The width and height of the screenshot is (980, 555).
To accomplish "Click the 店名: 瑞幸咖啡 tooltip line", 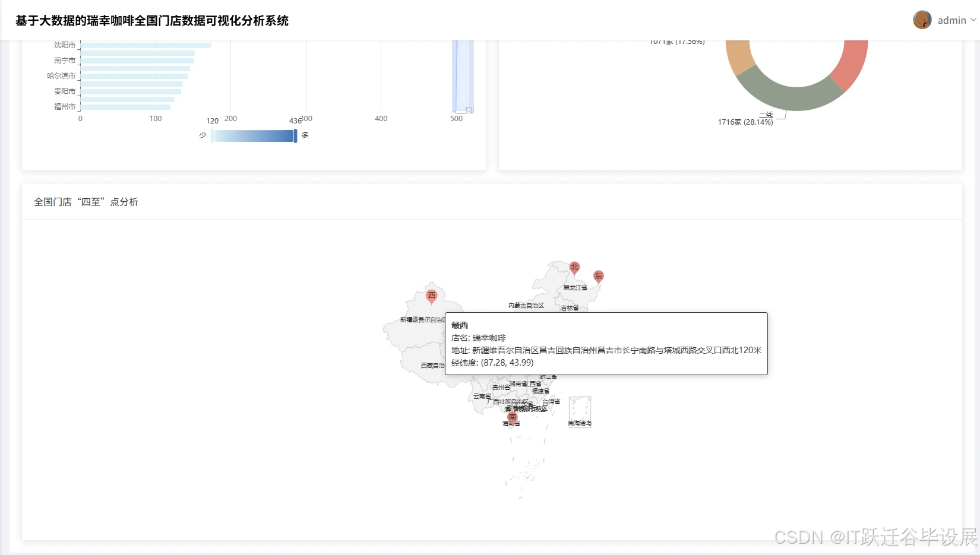I will coord(479,338).
